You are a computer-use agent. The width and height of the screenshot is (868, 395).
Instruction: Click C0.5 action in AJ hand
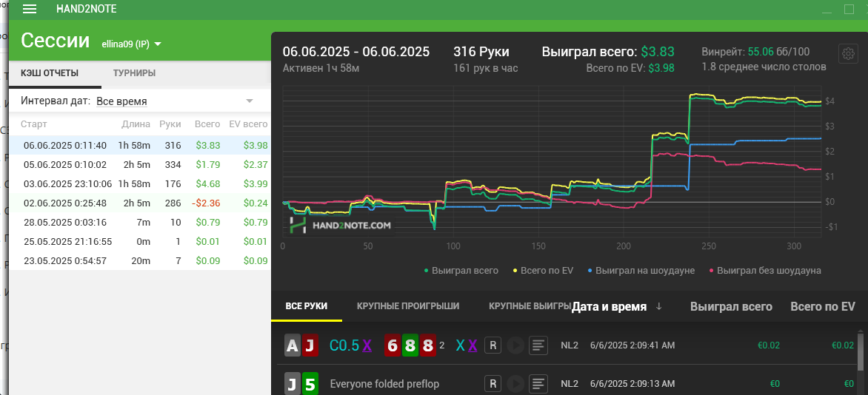[x=344, y=345]
